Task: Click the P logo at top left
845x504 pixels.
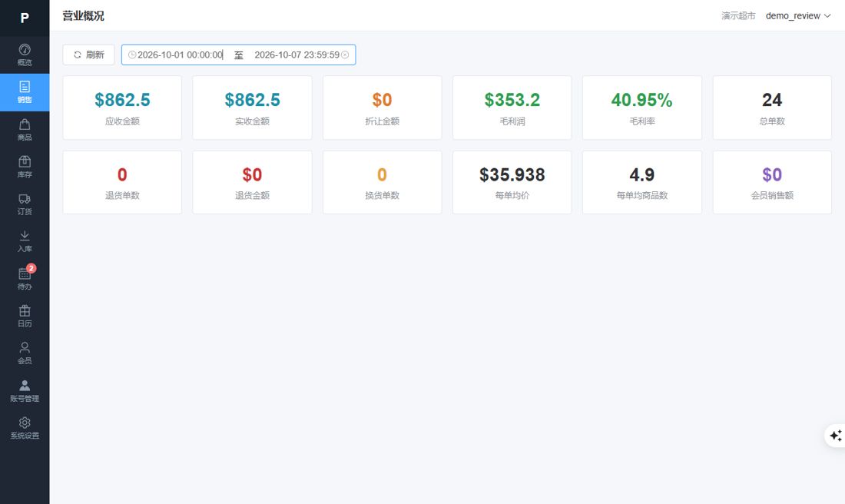Action: coord(25,18)
